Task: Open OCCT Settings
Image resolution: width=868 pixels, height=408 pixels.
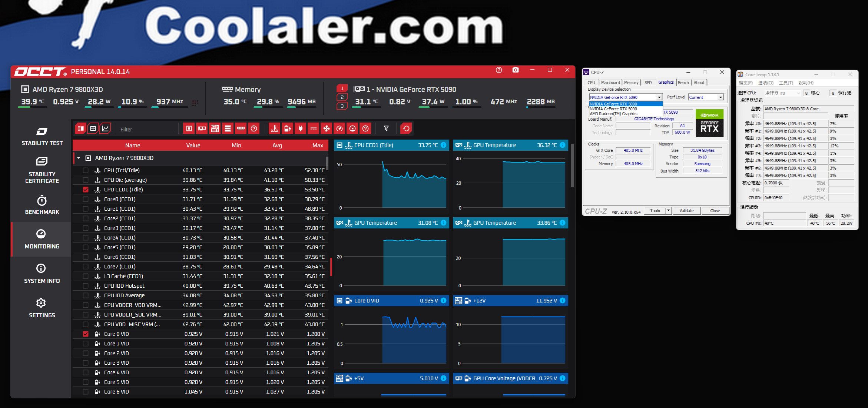Action: click(x=42, y=308)
